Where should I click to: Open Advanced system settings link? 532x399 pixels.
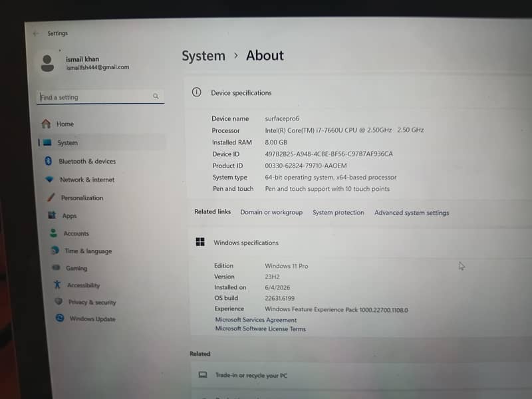pos(412,213)
